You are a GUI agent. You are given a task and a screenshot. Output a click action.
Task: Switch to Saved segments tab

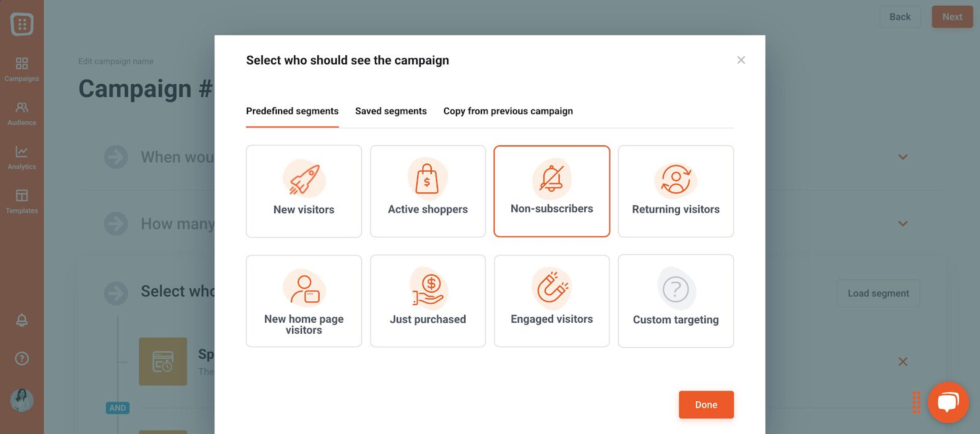[391, 111]
